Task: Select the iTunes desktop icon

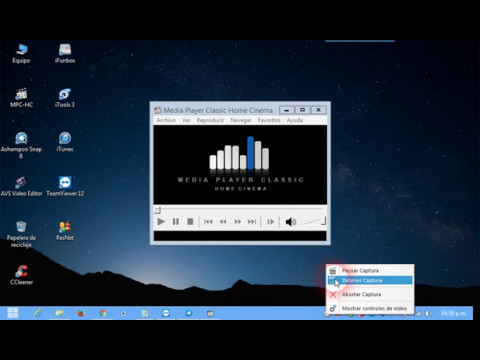Action: (x=65, y=142)
